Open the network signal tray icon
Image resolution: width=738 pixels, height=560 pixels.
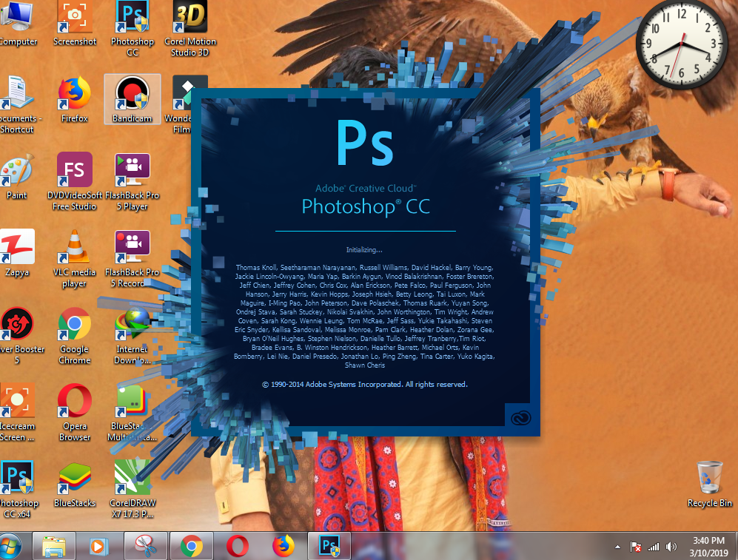[x=654, y=547]
